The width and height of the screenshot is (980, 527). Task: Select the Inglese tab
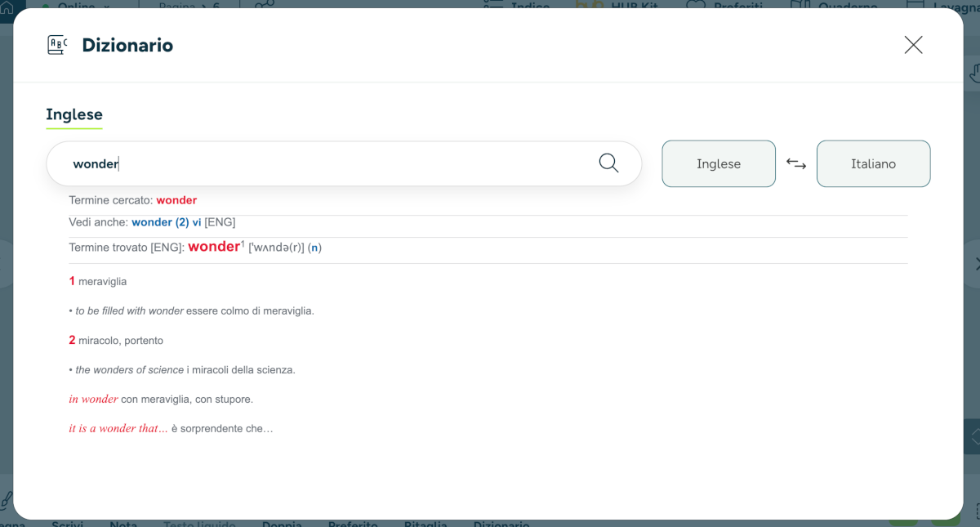point(74,114)
